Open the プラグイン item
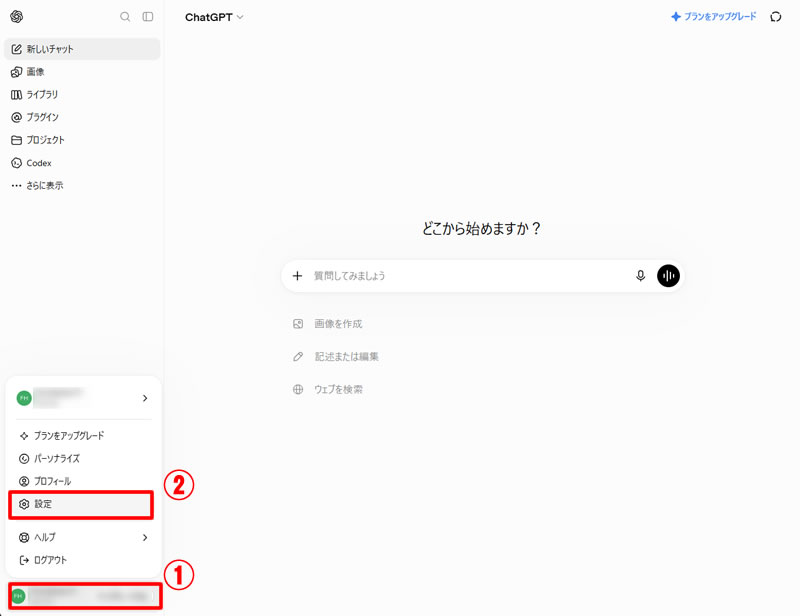 82,117
